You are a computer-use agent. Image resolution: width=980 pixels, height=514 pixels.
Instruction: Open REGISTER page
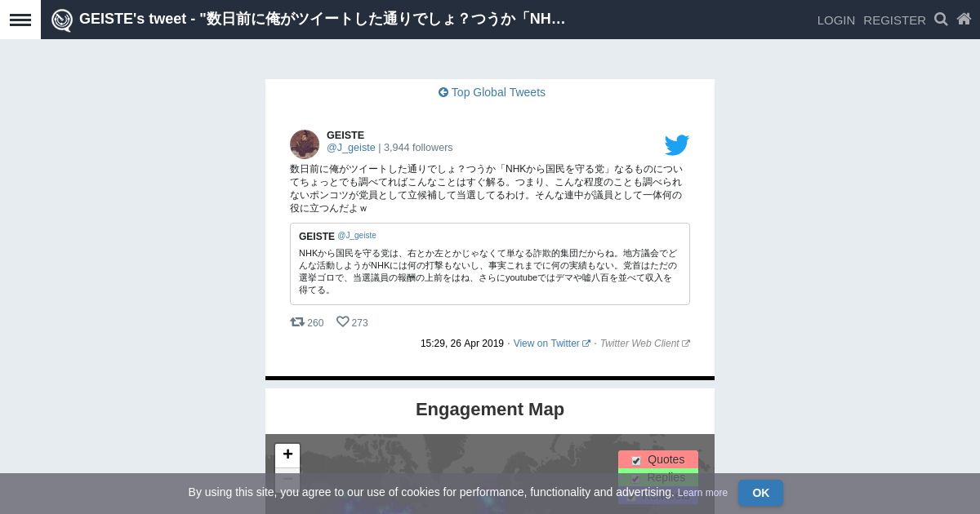pyautogui.click(x=894, y=20)
